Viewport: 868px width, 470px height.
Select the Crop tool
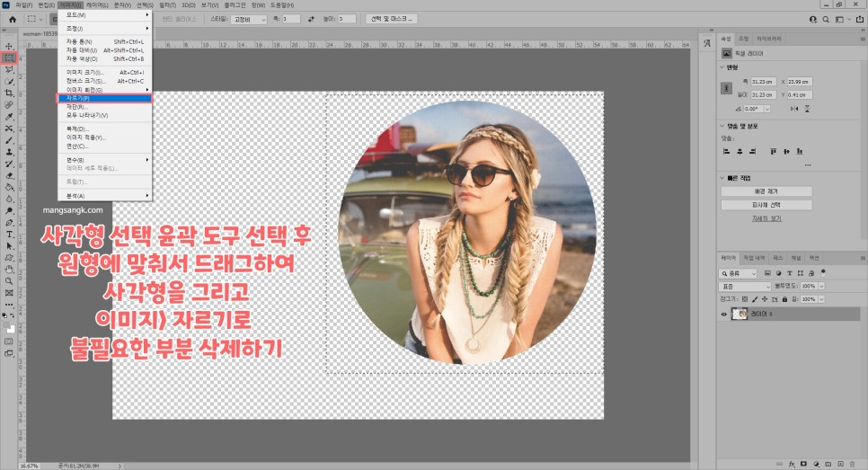click(x=9, y=93)
